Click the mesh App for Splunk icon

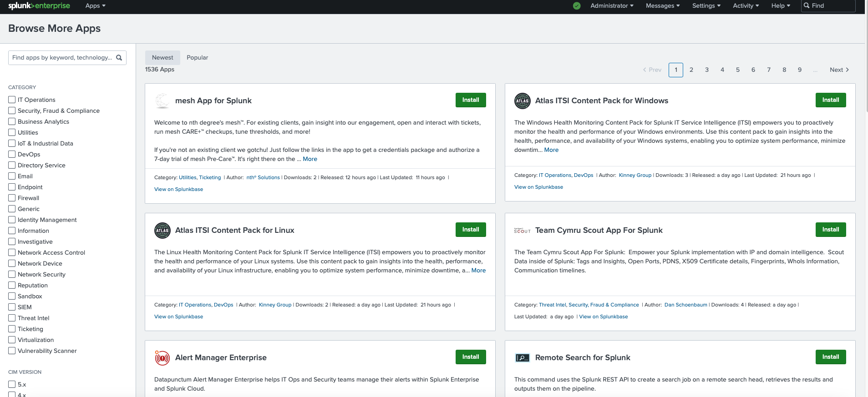tap(162, 101)
